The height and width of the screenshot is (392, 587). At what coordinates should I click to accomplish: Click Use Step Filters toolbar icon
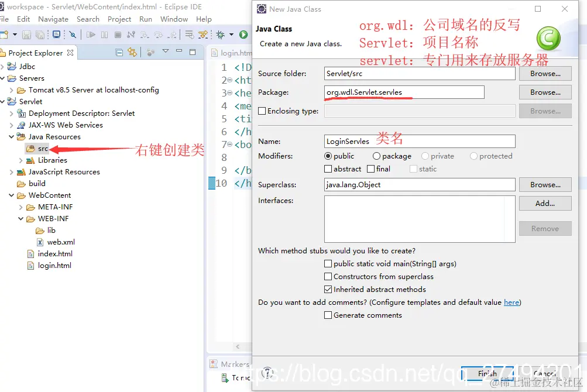pos(203,35)
